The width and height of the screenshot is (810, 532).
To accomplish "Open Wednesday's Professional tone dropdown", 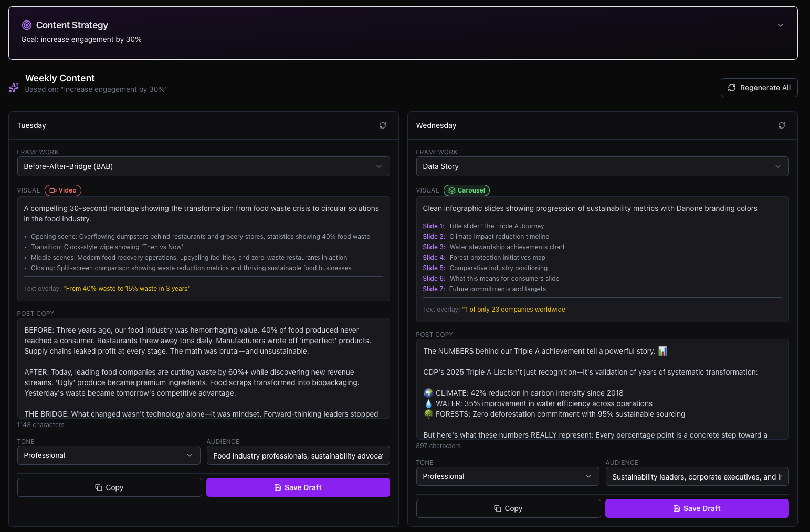I will 507,476.
